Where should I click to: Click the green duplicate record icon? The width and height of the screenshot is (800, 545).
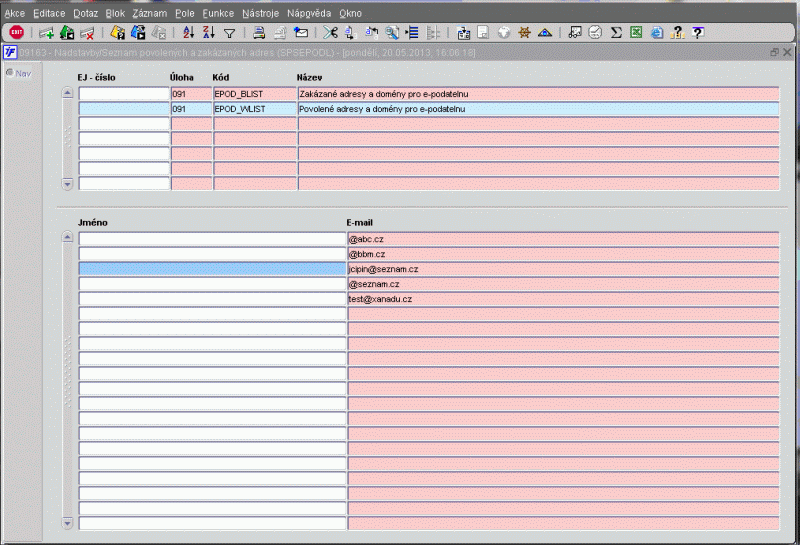tap(67, 33)
